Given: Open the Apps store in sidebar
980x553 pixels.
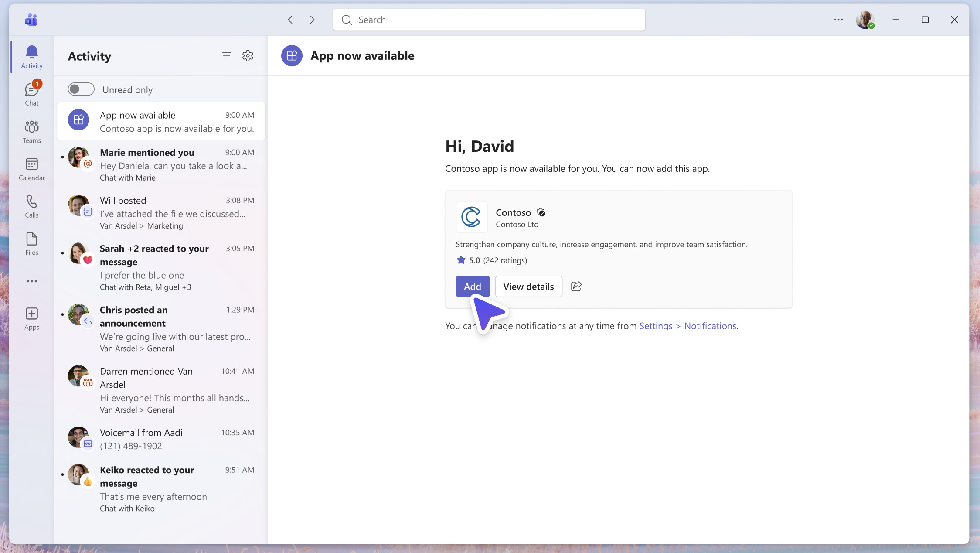Looking at the screenshot, I should (32, 319).
